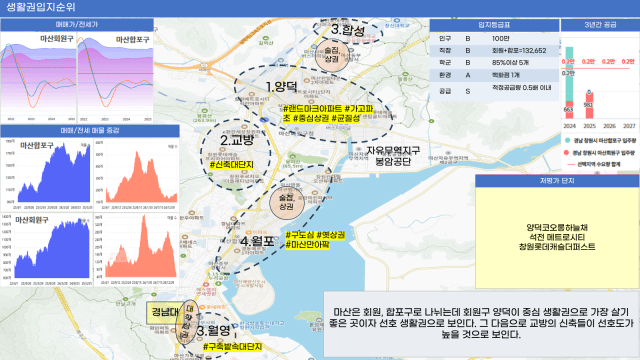Select the 대학상권 oval beside 경남대
640x360 pixels.
tap(187, 323)
